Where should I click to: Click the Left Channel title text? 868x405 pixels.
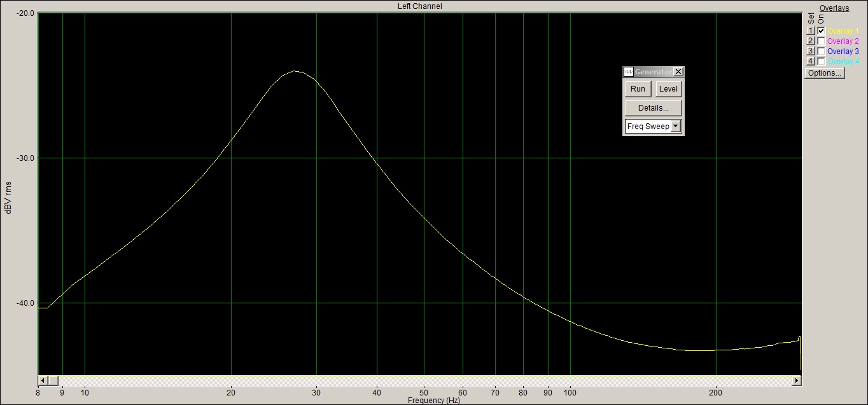[x=419, y=6]
